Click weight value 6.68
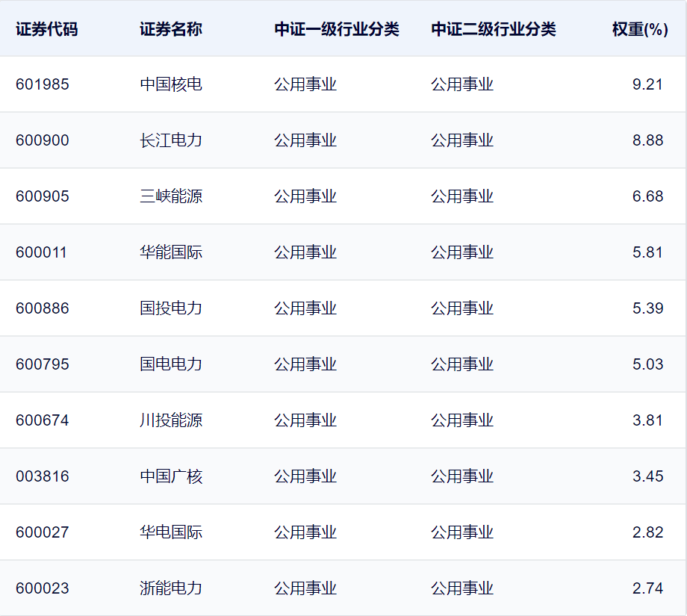The width and height of the screenshot is (687, 616). click(647, 196)
